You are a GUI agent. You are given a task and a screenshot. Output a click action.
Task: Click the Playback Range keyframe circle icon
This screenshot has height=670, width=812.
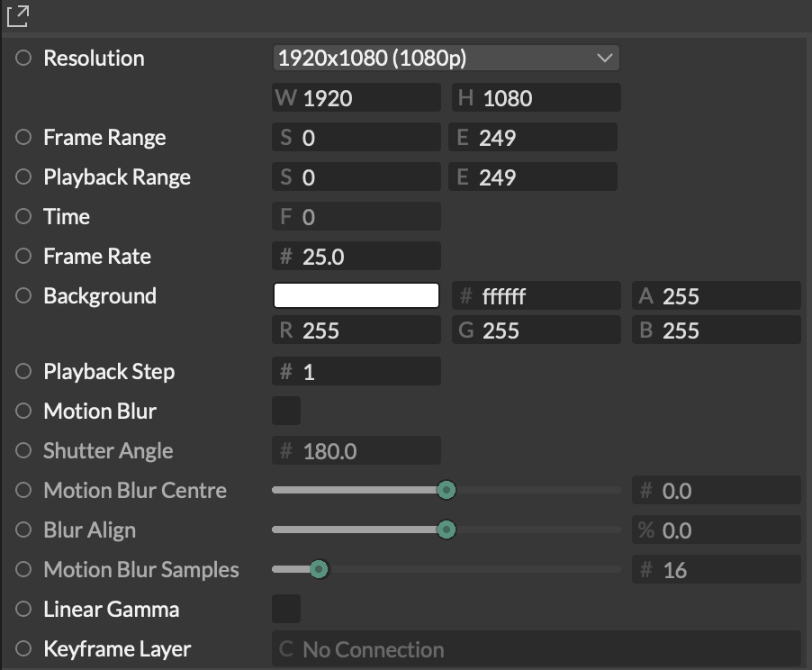[23, 177]
